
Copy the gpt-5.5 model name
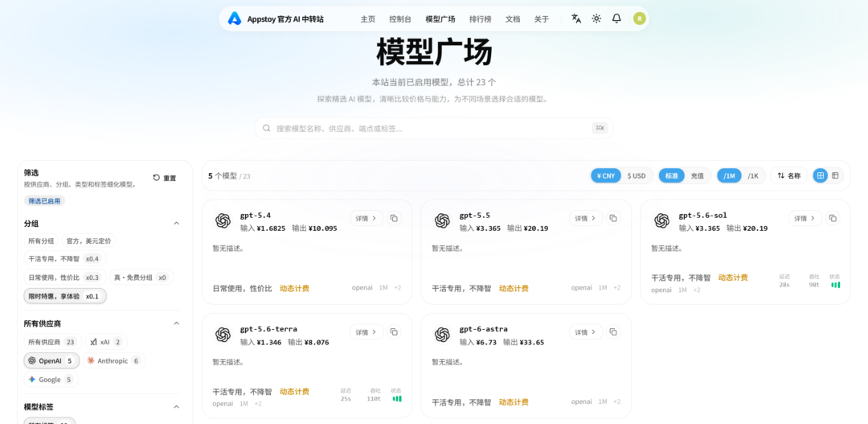tap(613, 218)
